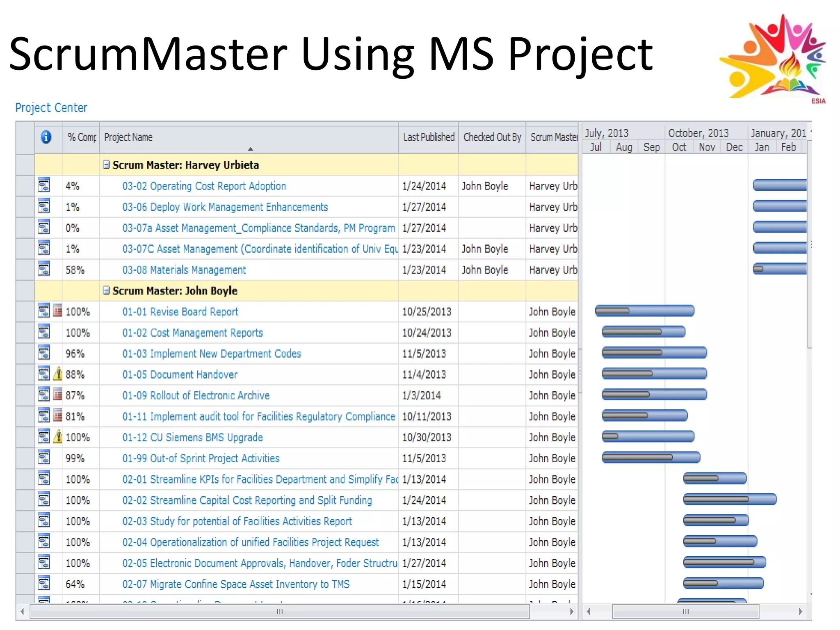Screen dimensions: 840x630
Task: Click project icon for 01-01 Revise Board Report
Action: click(44, 310)
